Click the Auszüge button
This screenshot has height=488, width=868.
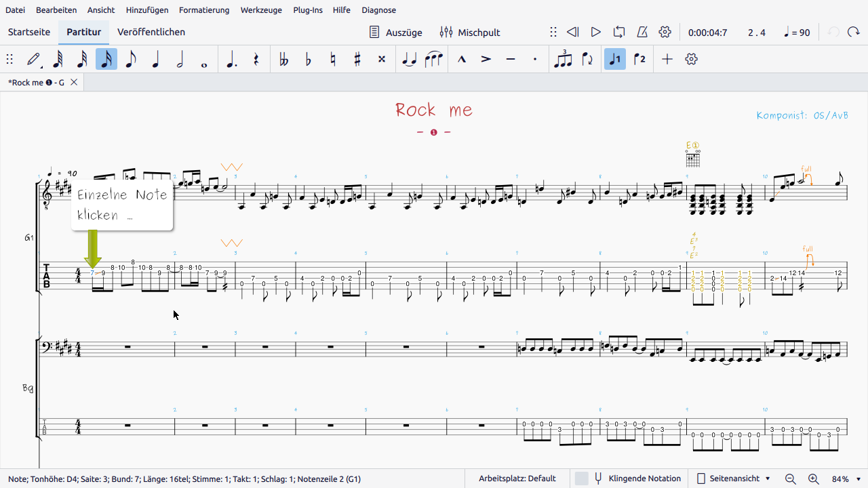click(x=396, y=32)
